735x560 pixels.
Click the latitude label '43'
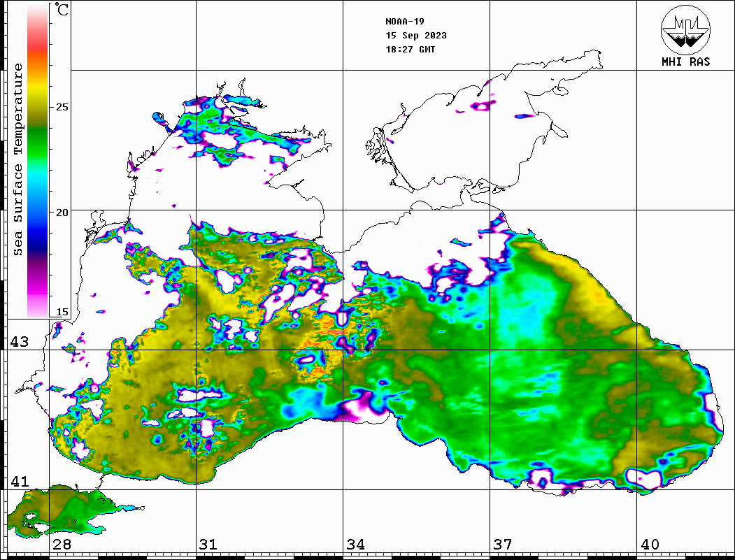tap(20, 342)
